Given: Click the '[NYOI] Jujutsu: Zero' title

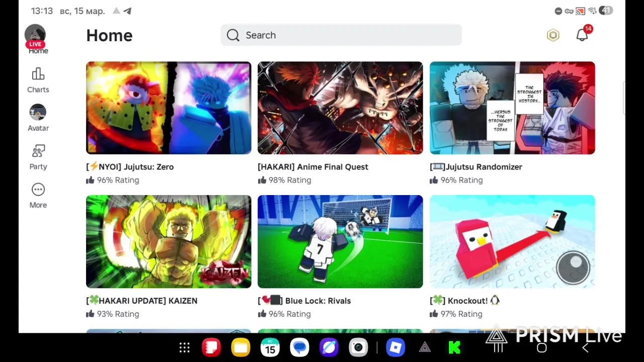Looking at the screenshot, I should [x=130, y=167].
